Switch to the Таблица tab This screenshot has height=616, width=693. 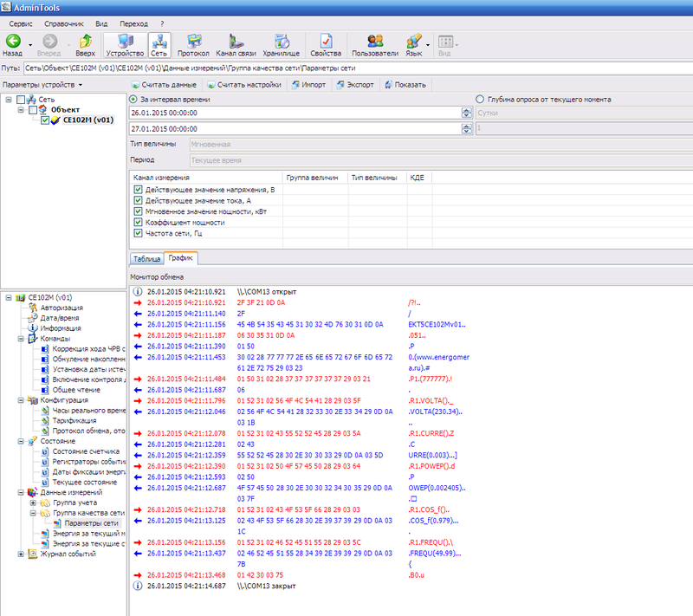(146, 258)
